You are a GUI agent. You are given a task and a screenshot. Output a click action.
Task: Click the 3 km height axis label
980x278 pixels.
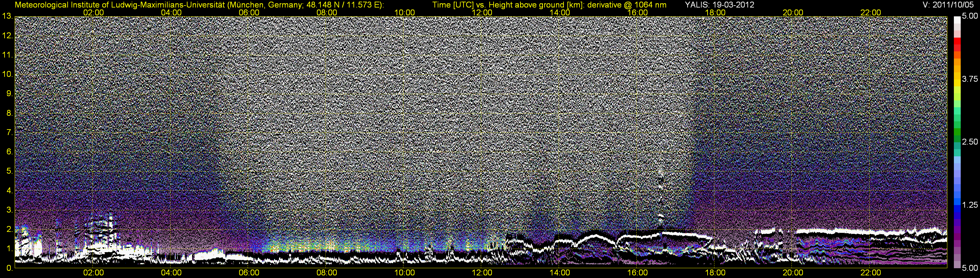pyautogui.click(x=9, y=210)
